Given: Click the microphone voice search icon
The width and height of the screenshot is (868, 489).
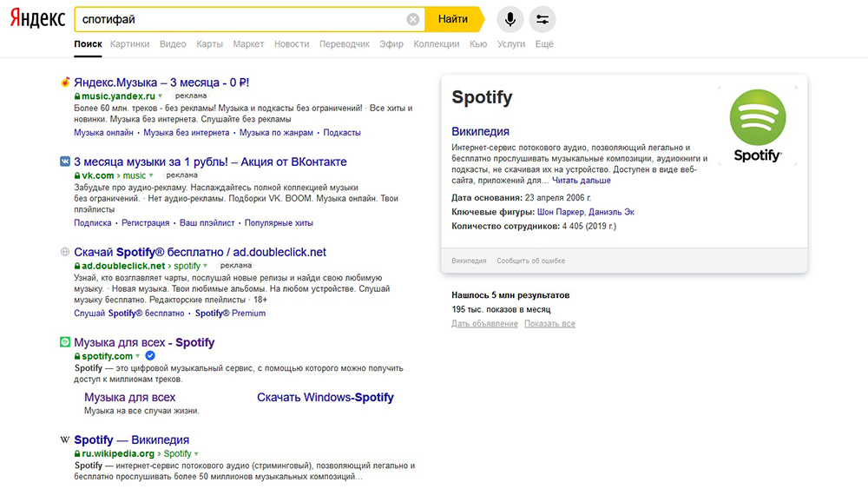Looking at the screenshot, I should [510, 19].
